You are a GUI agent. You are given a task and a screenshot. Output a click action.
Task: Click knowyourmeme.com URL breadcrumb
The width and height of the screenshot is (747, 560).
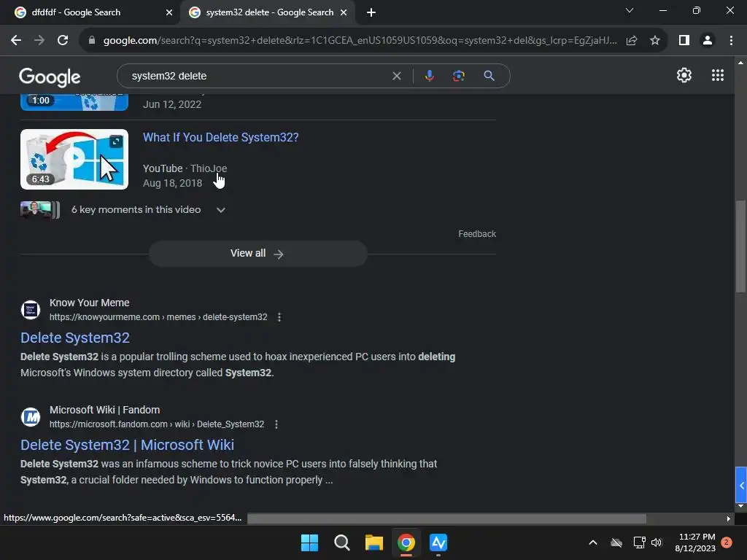click(158, 317)
